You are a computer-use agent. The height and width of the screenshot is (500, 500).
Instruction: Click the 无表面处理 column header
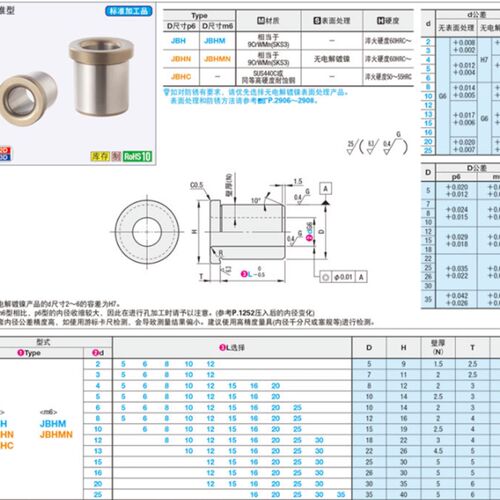[456, 28]
